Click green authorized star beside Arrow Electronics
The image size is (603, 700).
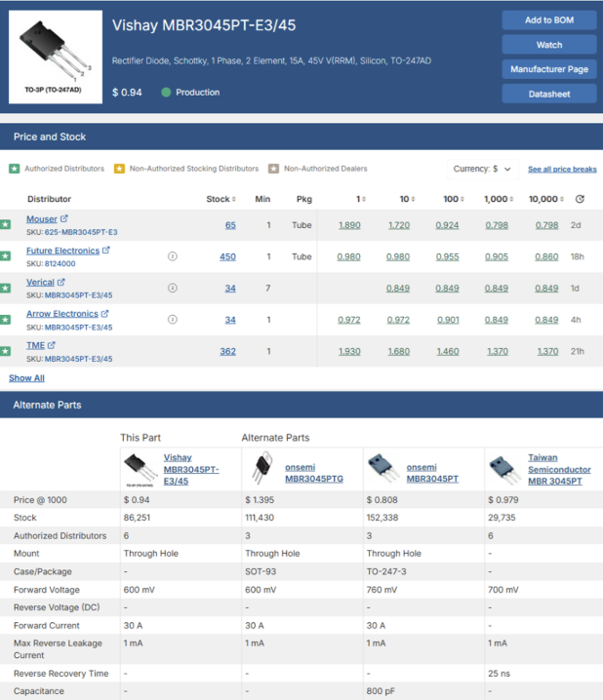[5, 320]
